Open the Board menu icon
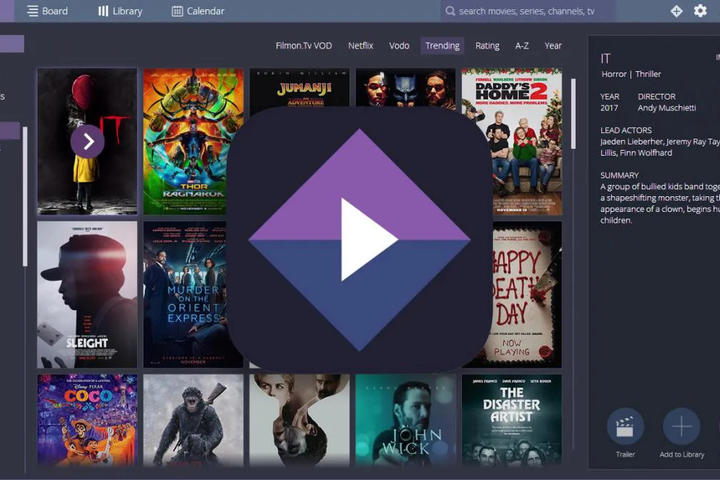This screenshot has height=480, width=720. pos(33,11)
